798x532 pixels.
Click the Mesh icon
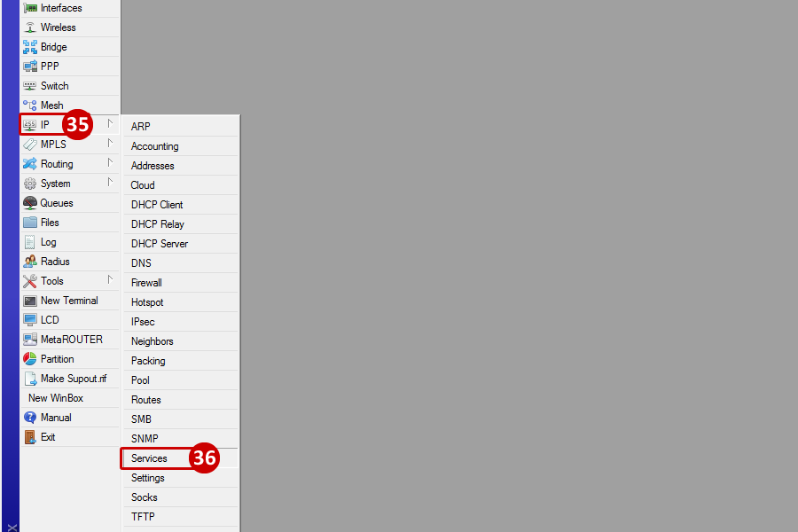pyautogui.click(x=30, y=106)
